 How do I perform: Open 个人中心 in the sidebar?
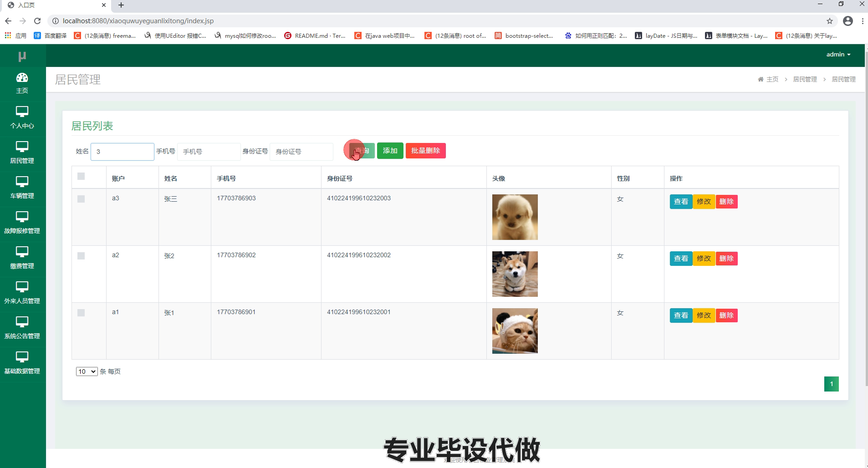click(22, 118)
